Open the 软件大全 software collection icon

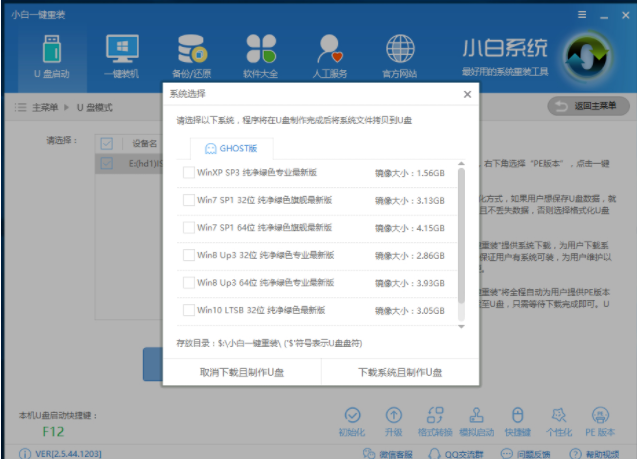pos(259,56)
